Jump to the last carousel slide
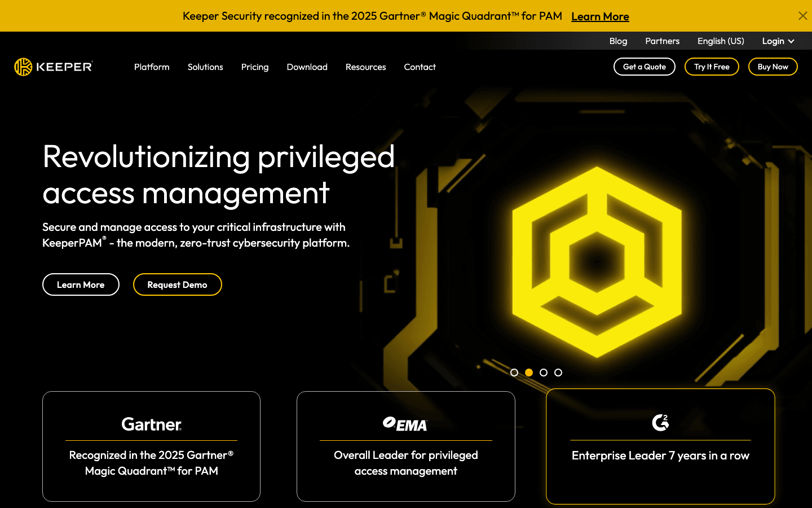This screenshot has width=812, height=508. pyautogui.click(x=558, y=373)
